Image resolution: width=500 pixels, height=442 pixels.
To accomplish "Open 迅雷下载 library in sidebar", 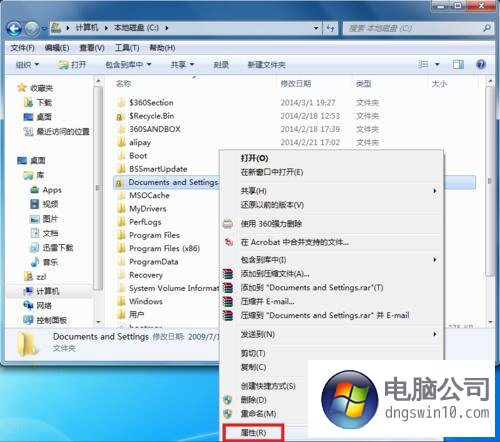I will [x=52, y=247].
